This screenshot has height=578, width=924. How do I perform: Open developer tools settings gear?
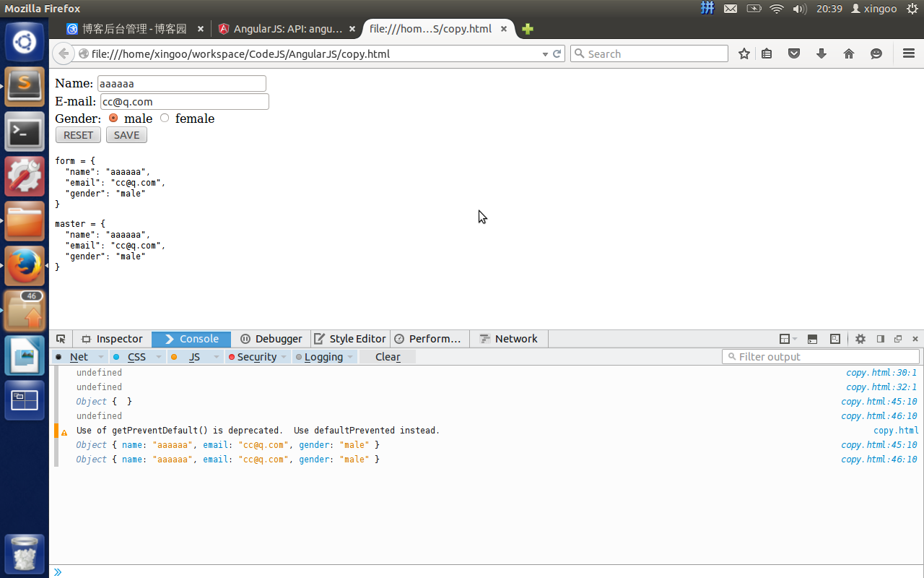860,339
